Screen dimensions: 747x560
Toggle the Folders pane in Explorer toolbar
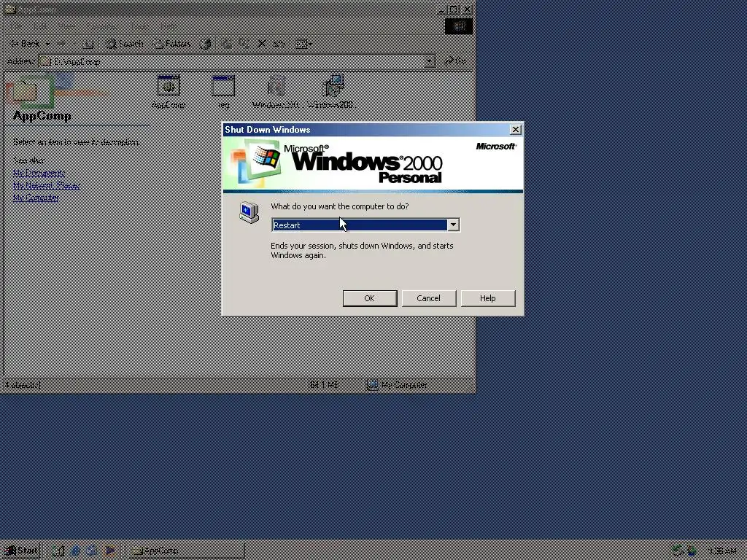[x=171, y=44]
